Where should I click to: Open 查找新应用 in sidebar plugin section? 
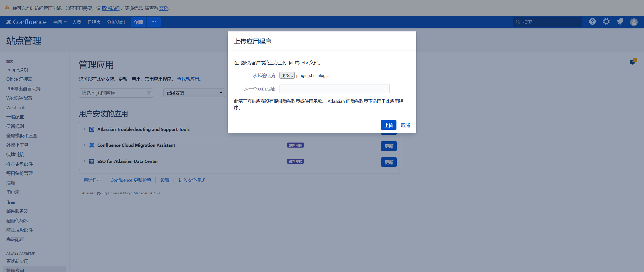click(x=17, y=261)
